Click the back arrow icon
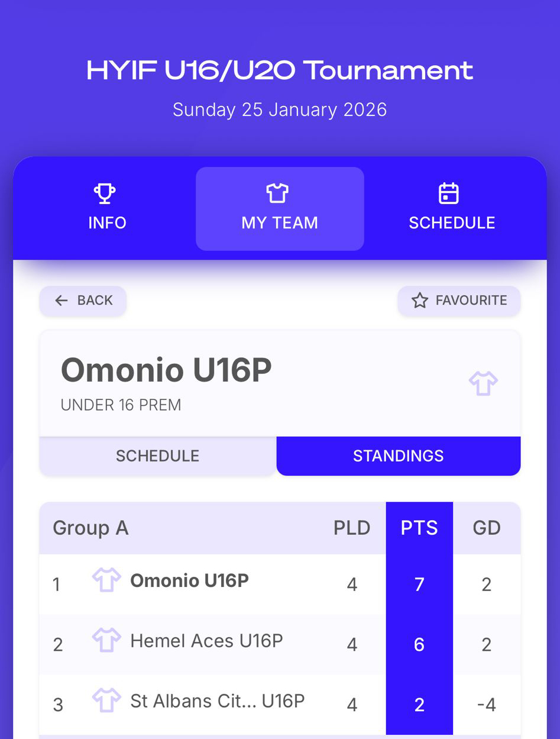The width and height of the screenshot is (560, 739). click(61, 301)
